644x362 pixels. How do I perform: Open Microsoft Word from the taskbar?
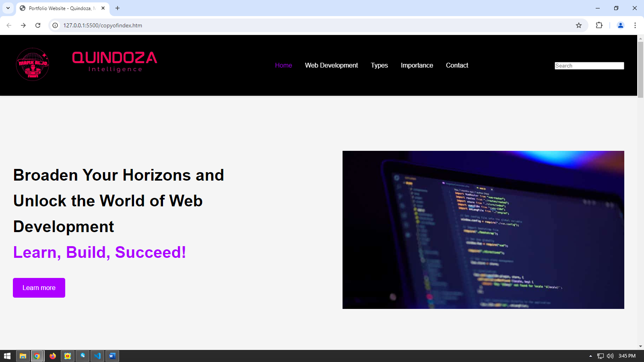[x=112, y=356]
